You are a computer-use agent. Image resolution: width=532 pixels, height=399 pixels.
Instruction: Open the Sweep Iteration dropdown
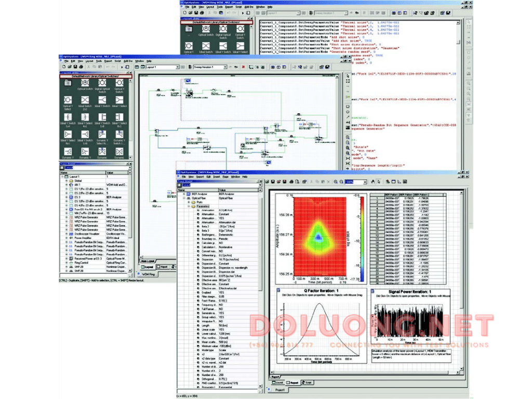pos(225,66)
